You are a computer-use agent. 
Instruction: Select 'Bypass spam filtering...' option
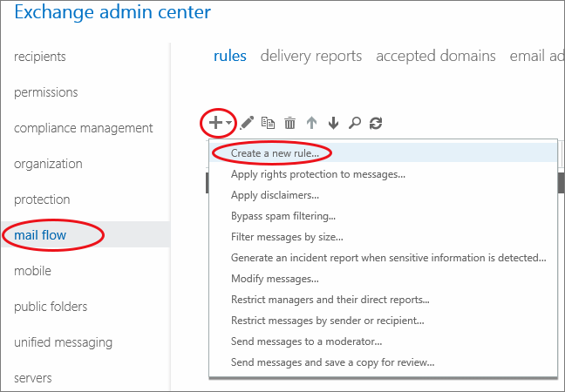283,215
